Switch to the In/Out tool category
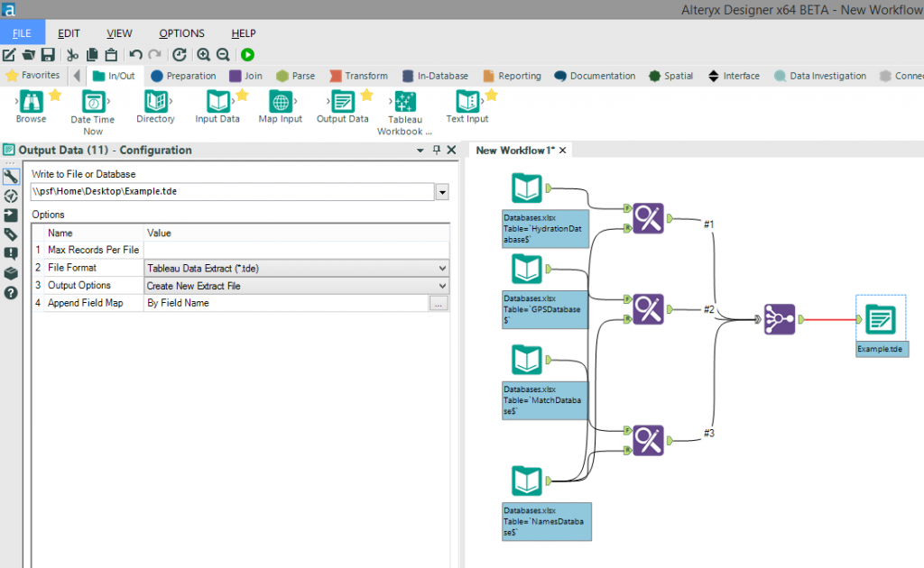 click(x=115, y=76)
